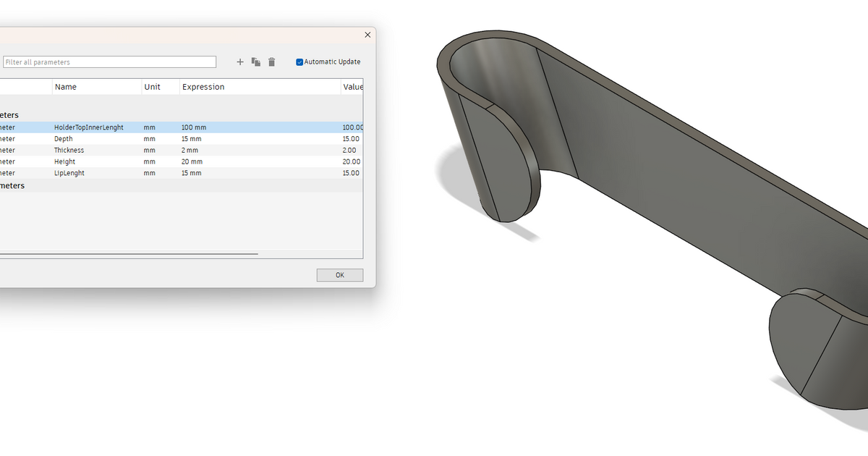Image resolution: width=868 pixels, height=456 pixels.
Task: Close the parameters dialog with X
Action: point(367,35)
